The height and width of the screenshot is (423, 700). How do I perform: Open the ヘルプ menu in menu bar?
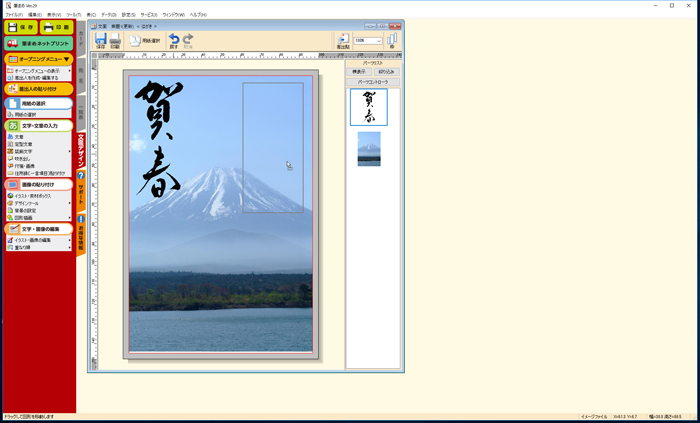point(198,15)
